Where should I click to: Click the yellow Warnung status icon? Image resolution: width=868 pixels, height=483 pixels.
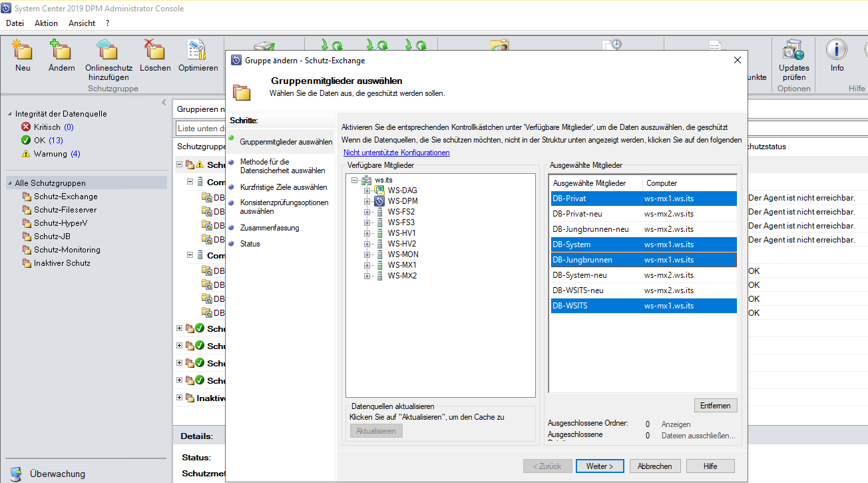(26, 154)
